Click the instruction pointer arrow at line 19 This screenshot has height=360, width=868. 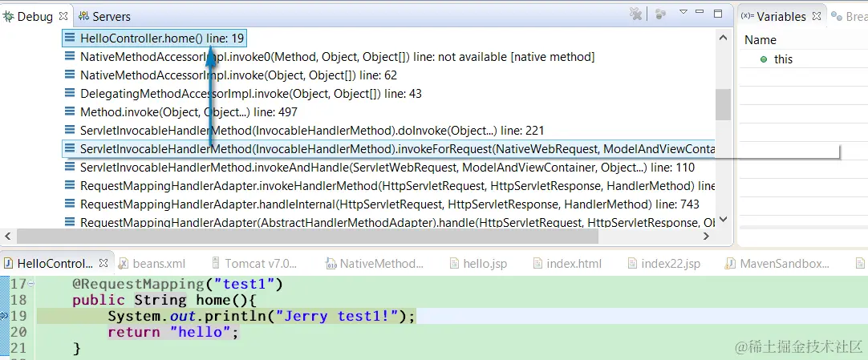[x=5, y=317]
